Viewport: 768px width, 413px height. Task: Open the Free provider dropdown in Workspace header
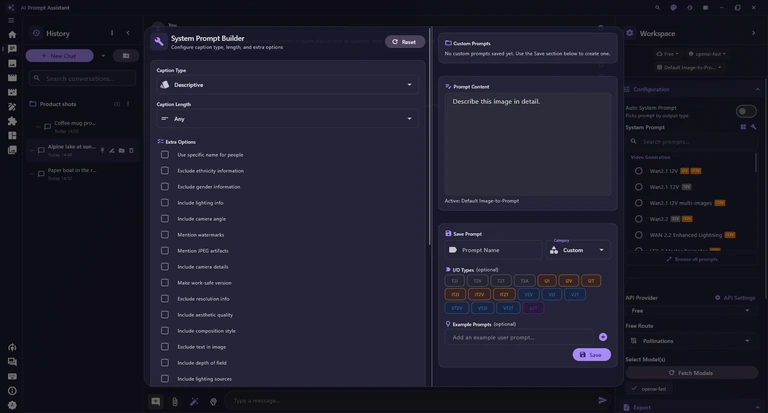tap(668, 54)
